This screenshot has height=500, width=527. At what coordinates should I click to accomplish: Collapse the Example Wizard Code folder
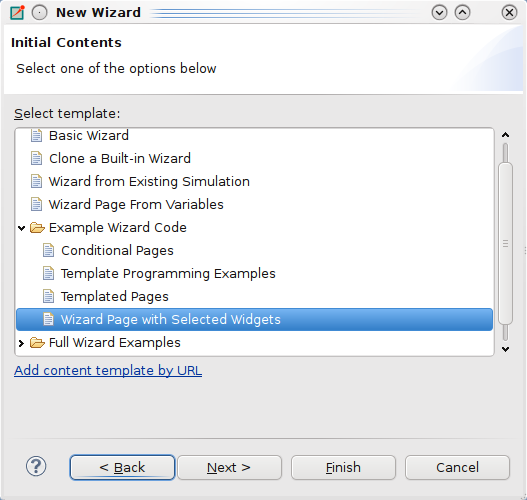(22, 228)
